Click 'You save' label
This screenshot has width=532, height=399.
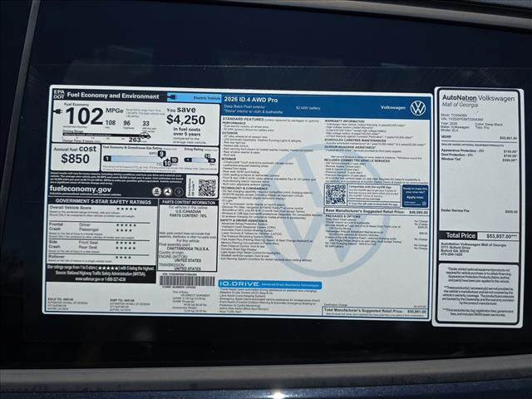181,110
